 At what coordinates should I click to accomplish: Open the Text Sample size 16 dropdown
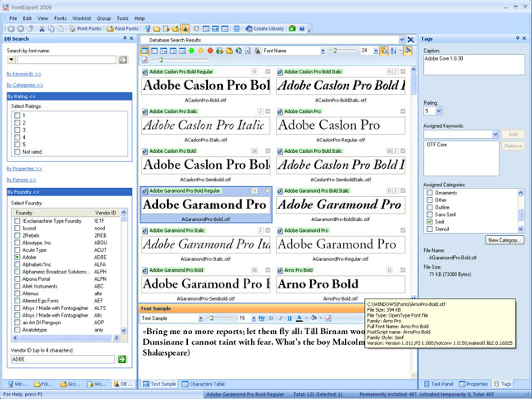click(254, 318)
